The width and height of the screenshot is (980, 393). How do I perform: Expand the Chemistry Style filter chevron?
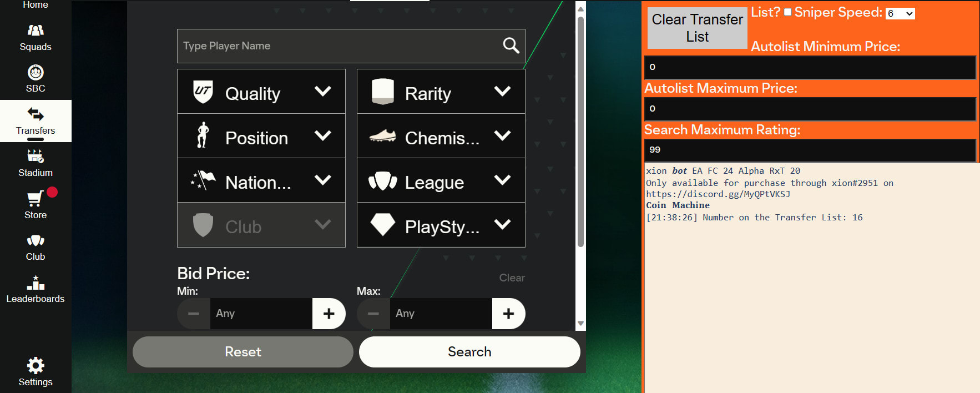tap(503, 135)
